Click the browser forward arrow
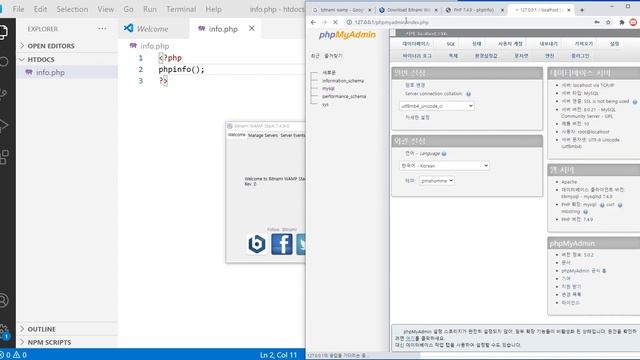Screen dimensions: 640x360 click(x=324, y=22)
